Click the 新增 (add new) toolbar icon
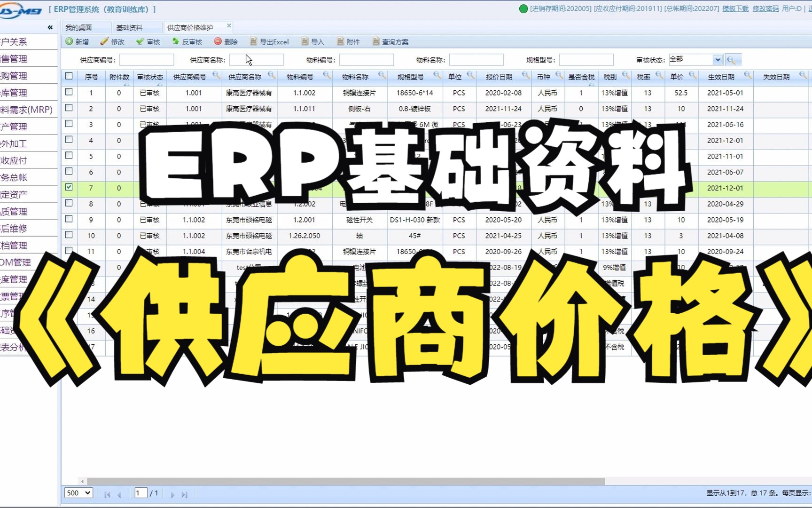Viewport: 812px width, 508px height. [69, 41]
